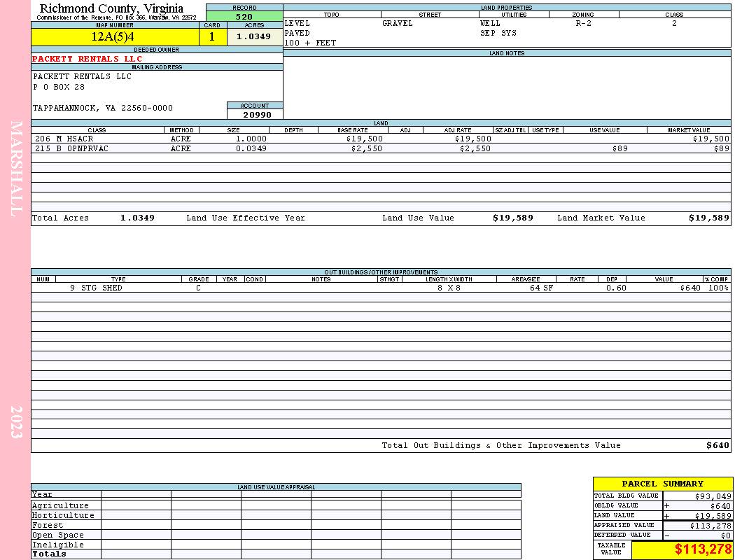
Task: Click the MARSHALL label on pink sidebar
Action: click(16, 169)
